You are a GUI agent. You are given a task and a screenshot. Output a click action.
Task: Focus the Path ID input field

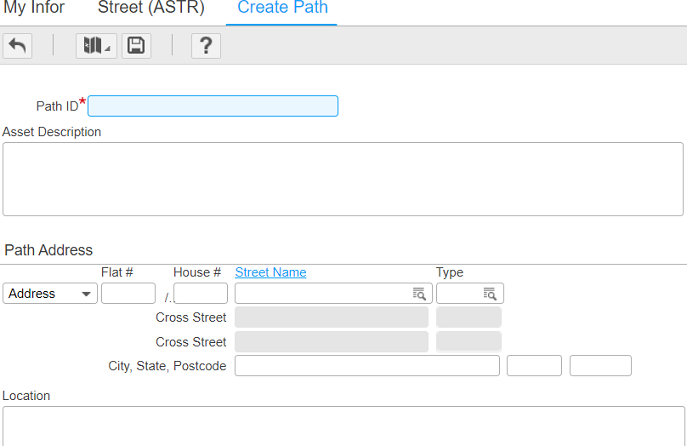point(213,106)
